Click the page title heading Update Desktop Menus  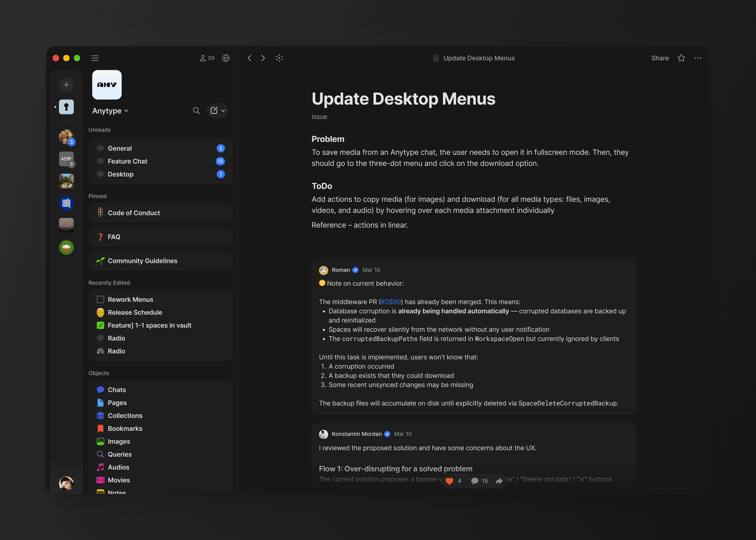point(403,99)
